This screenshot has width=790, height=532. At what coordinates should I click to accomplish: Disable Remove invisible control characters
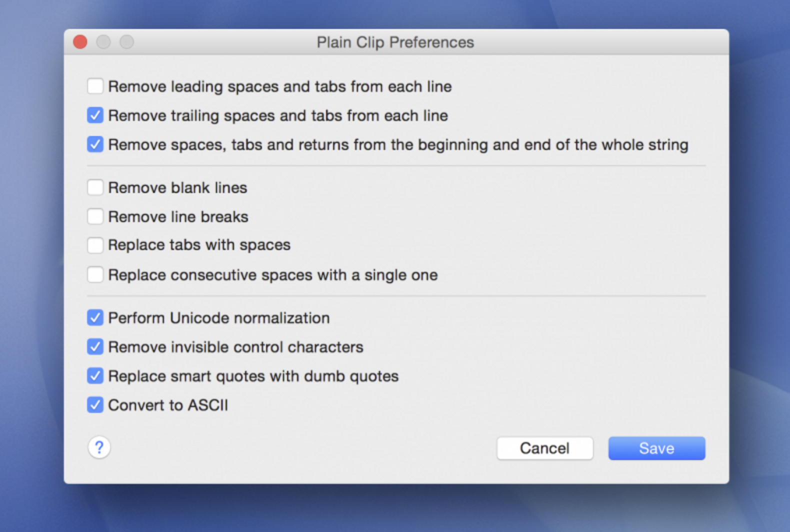tap(95, 346)
